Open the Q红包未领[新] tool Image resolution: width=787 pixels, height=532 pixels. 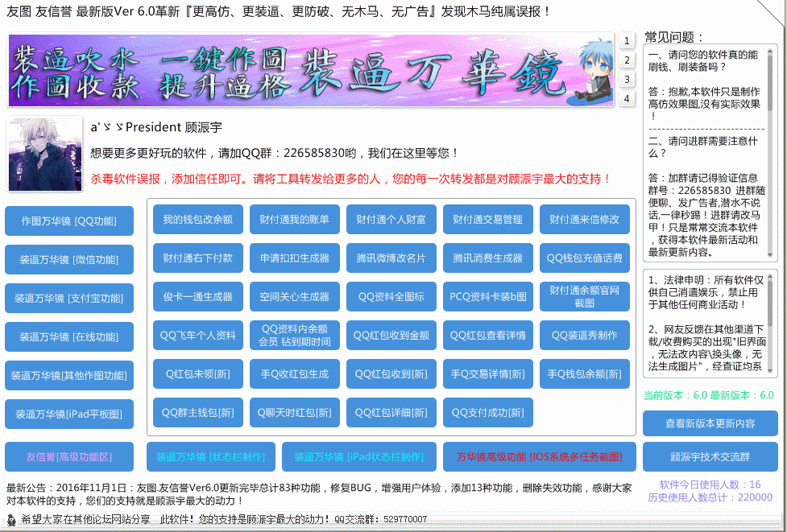point(197,373)
